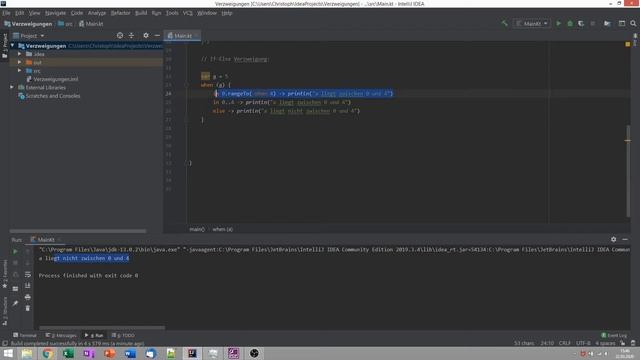Click the Windows Start button
640x360 pixels.
(8, 353)
